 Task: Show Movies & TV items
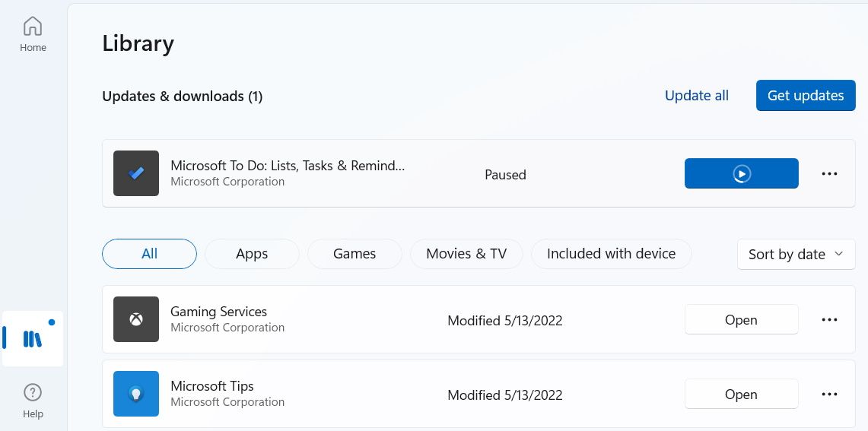tap(466, 254)
